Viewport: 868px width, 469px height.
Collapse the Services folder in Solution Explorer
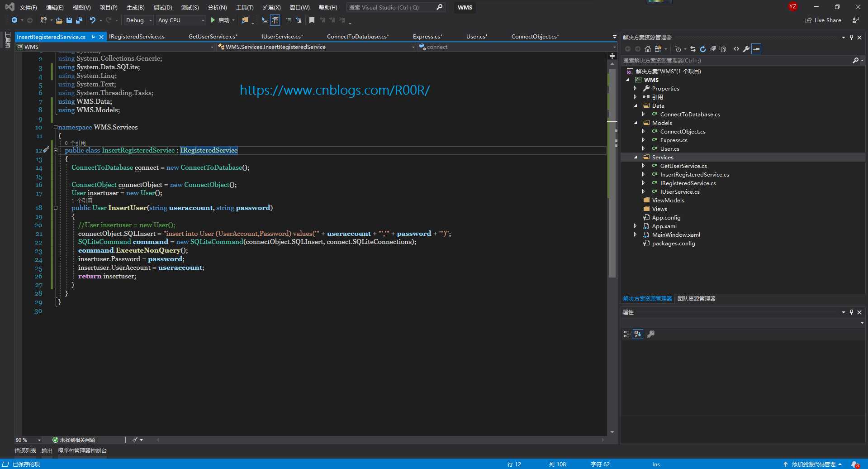tap(636, 158)
